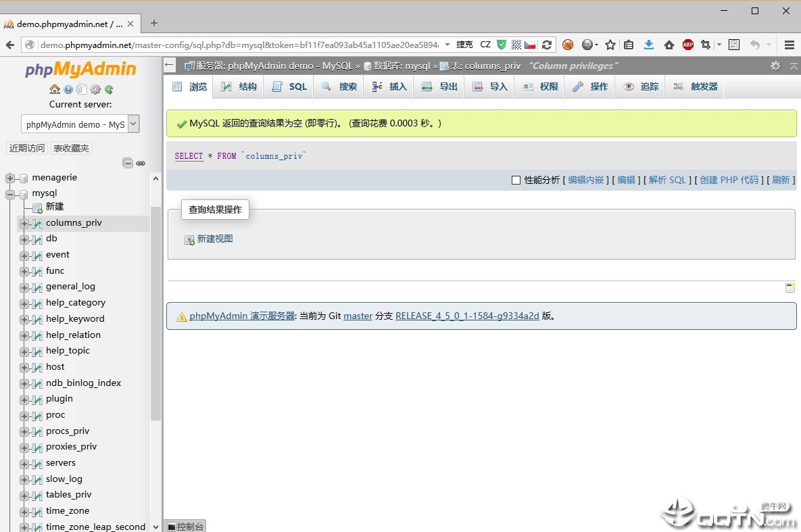Expand the menagerie database node
Viewport: 801px width, 532px height.
point(10,178)
